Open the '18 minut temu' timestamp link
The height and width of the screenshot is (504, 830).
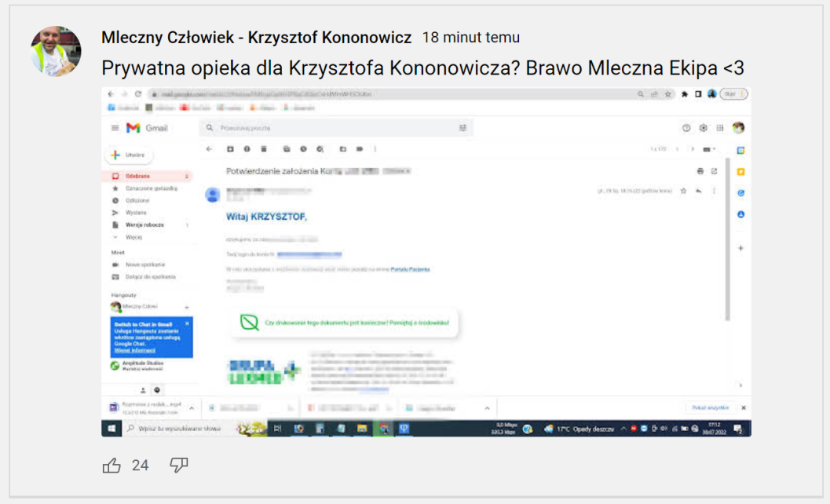pos(470,38)
